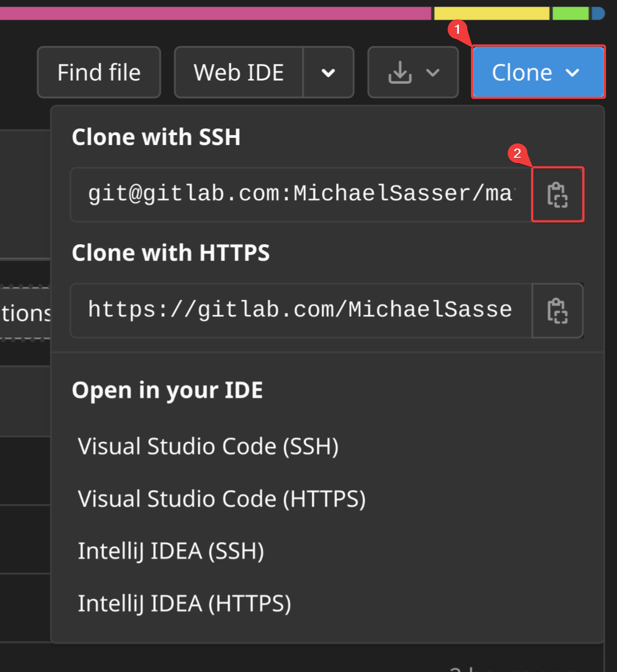The width and height of the screenshot is (617, 672).
Task: Click the pink language bar segment
Action: [x=215, y=13]
